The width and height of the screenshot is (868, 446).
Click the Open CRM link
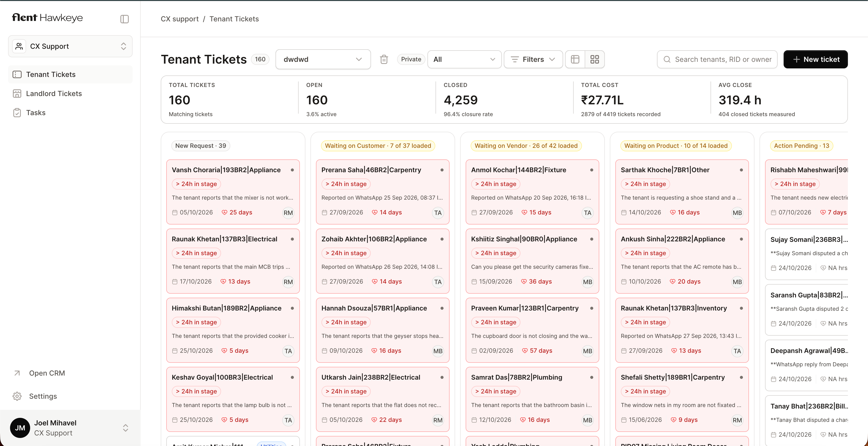(x=70, y=373)
